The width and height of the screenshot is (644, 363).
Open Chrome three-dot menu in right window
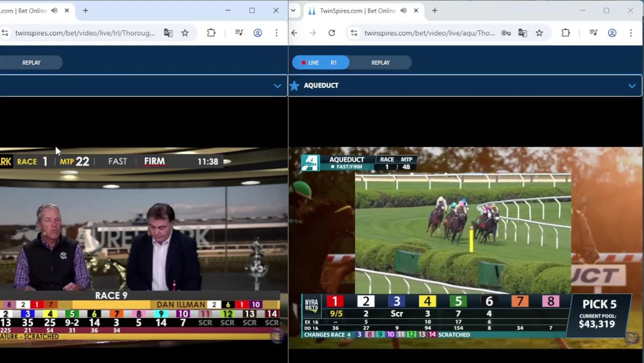630,33
